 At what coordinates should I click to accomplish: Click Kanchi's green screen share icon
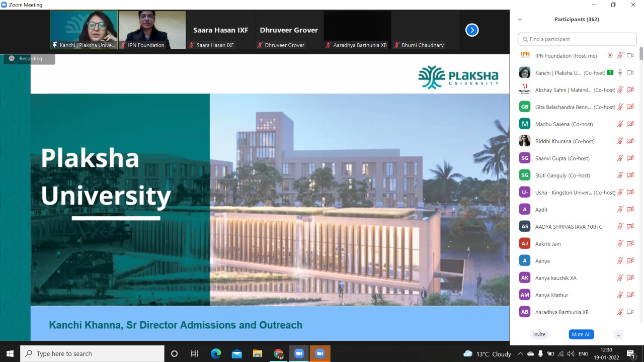610,73
